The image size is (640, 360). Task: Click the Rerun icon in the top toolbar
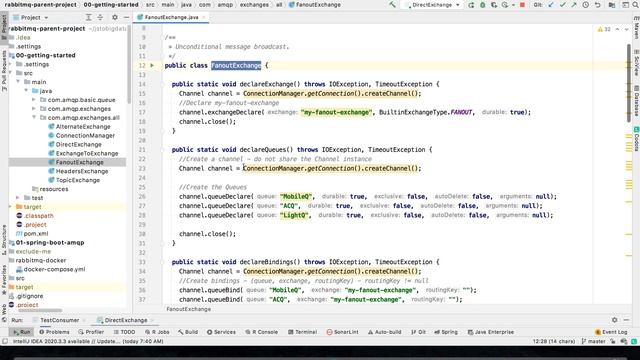(471, 5)
